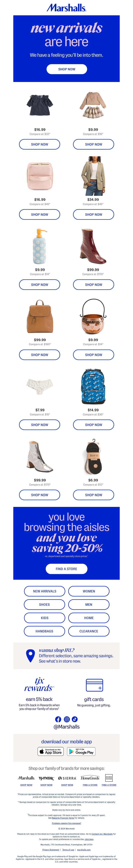133x868 pixels.
Task: Click the Marshalls logo at top
Action: coord(66,7)
